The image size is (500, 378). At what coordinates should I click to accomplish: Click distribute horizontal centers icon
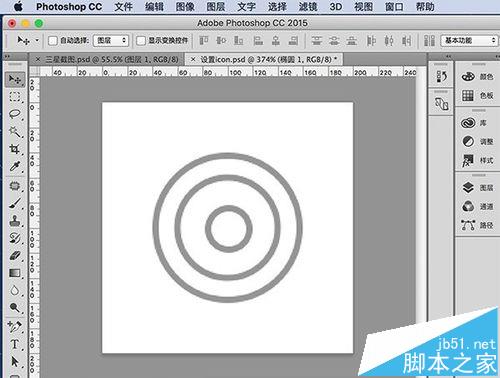point(389,41)
